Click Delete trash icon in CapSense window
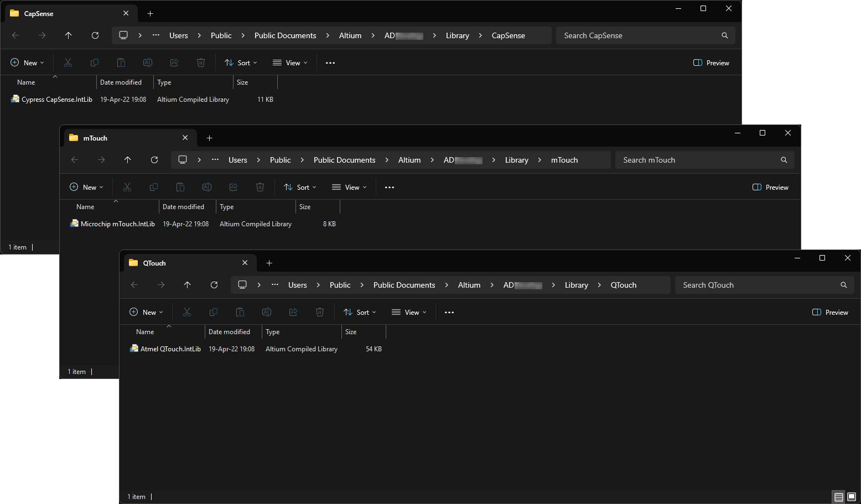The image size is (861, 504). 201,63
